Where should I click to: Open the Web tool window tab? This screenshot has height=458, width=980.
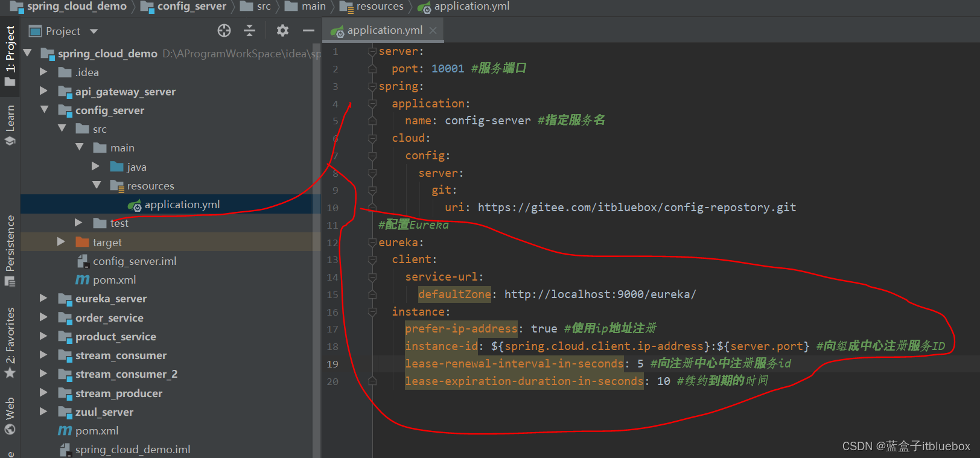click(x=10, y=416)
